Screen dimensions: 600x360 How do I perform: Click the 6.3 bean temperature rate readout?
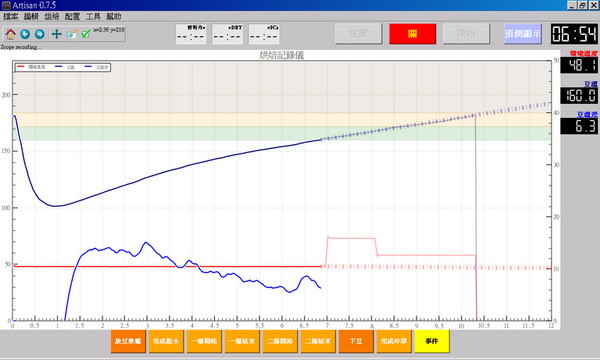tap(579, 126)
